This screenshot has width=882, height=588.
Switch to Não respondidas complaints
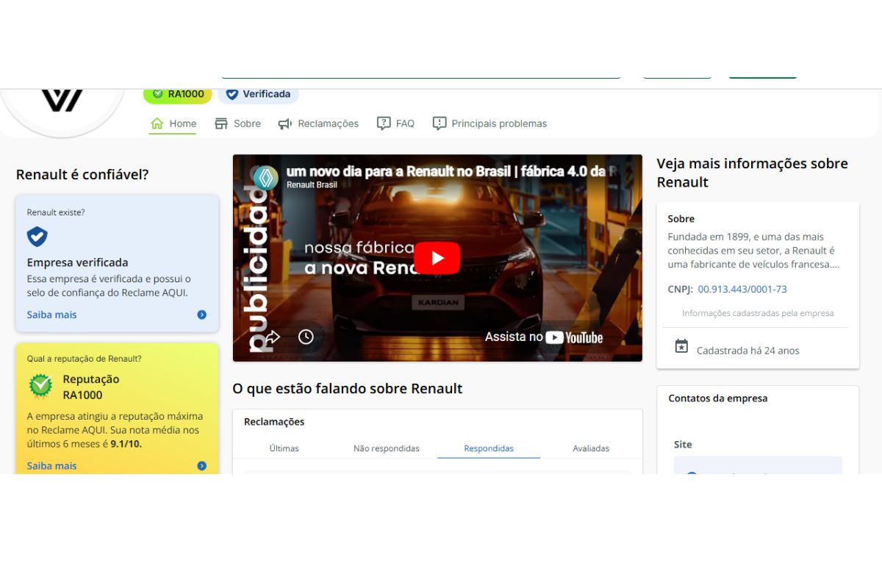point(386,448)
